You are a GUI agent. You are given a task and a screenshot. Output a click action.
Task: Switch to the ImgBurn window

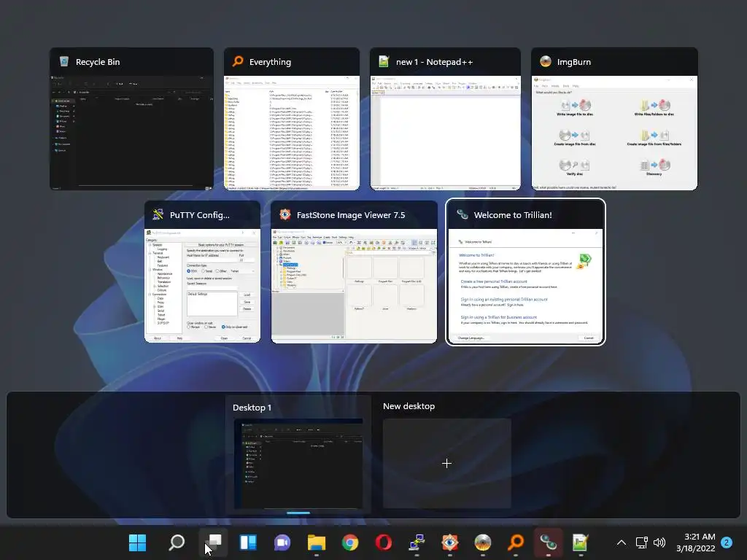pyautogui.click(x=614, y=119)
